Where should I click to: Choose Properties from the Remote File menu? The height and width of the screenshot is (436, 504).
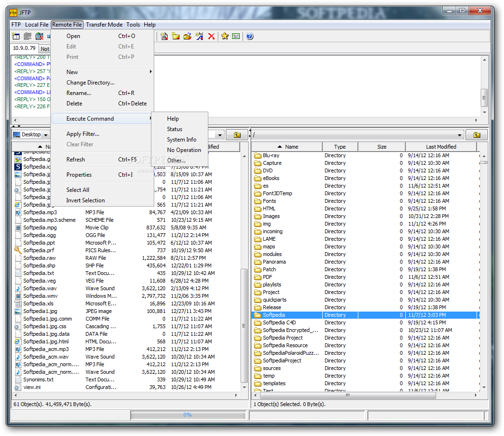[x=103, y=175]
